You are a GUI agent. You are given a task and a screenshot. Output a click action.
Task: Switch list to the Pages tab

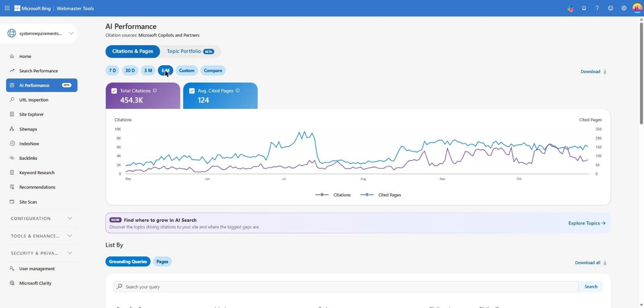pyautogui.click(x=162, y=262)
